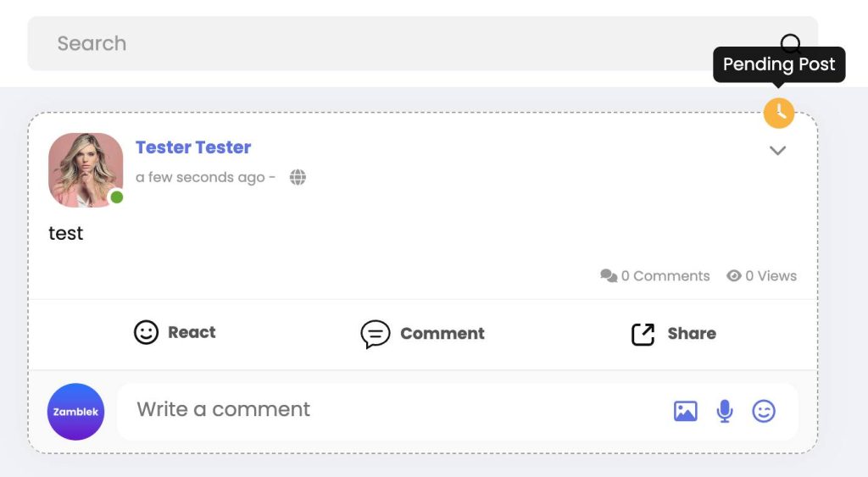
Task: Click the 0 Comments counter
Action: 655,275
